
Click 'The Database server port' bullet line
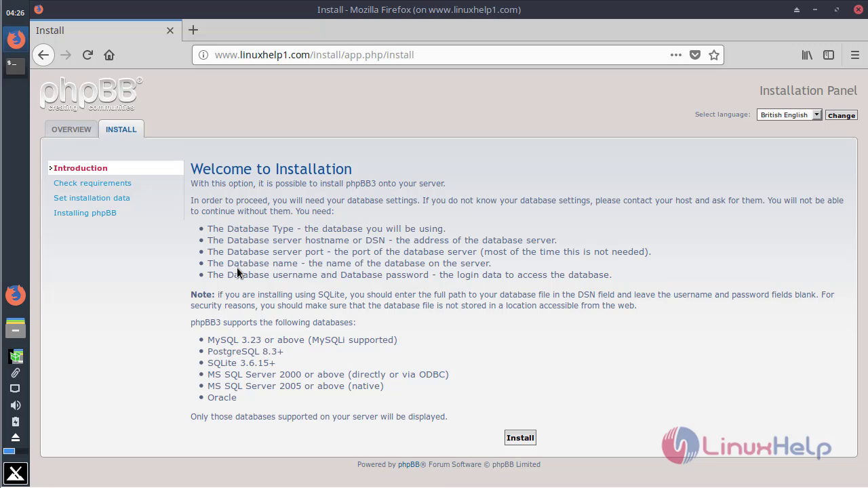pyautogui.click(x=429, y=251)
